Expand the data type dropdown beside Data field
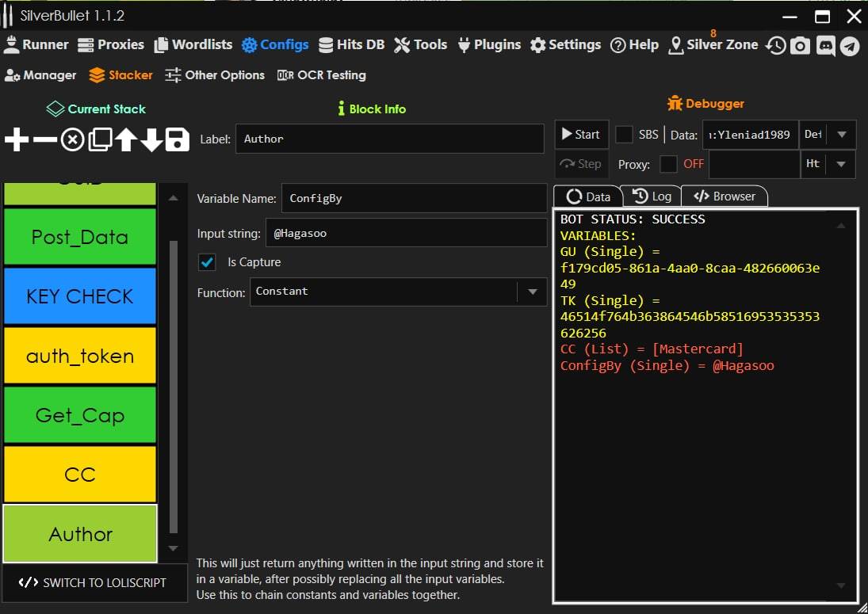 tap(841, 135)
